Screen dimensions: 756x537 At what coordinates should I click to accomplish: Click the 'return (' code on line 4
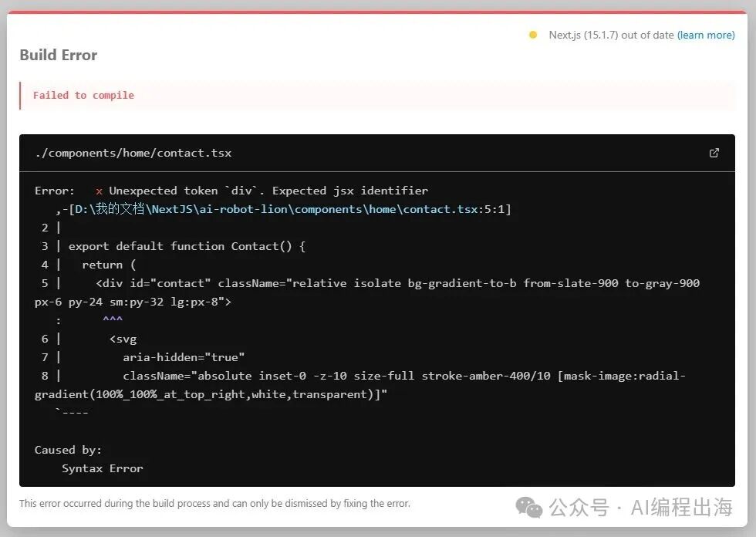(109, 265)
